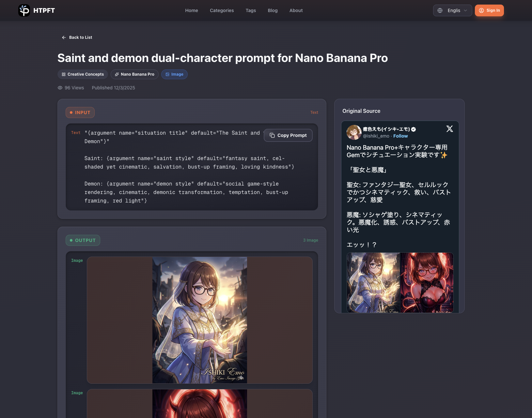Click the Sign In user icon
This screenshot has height=418, width=532.
coord(481,10)
